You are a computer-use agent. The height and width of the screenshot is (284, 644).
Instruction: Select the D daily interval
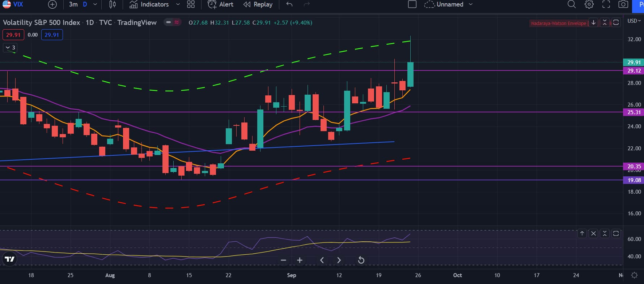point(85,4)
